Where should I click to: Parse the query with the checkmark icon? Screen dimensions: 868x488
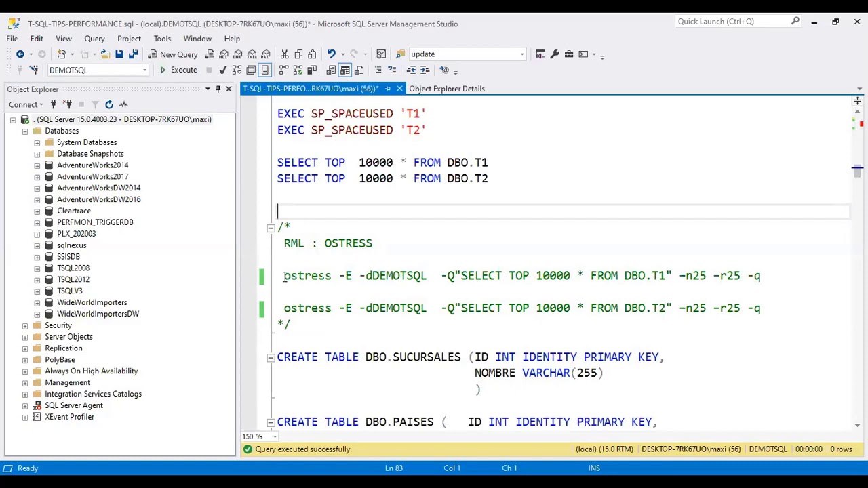[222, 70]
